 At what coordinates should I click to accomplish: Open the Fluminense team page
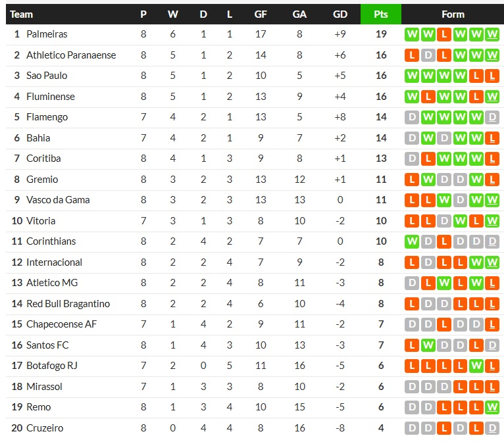coord(51,97)
